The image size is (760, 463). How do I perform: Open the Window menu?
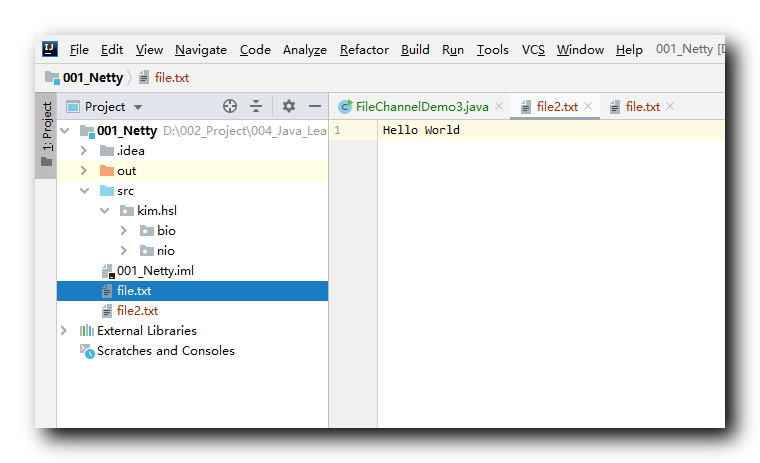pos(580,49)
